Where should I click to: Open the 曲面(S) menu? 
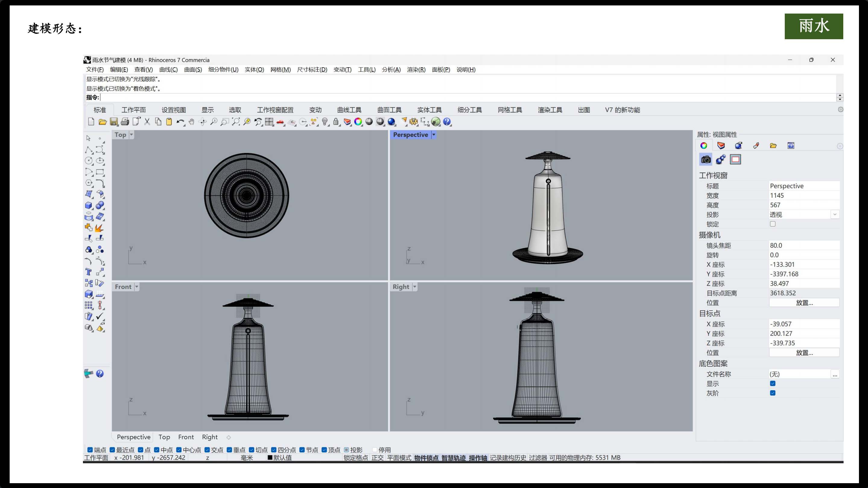tap(193, 69)
